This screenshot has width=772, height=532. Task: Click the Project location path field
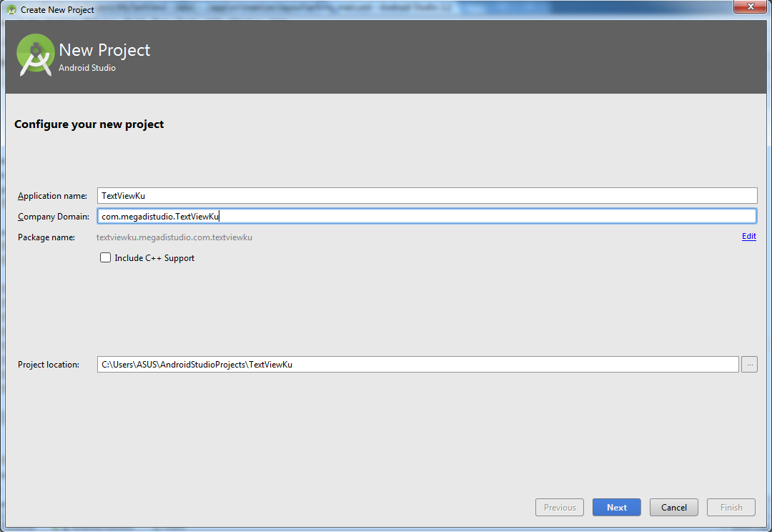coord(418,365)
